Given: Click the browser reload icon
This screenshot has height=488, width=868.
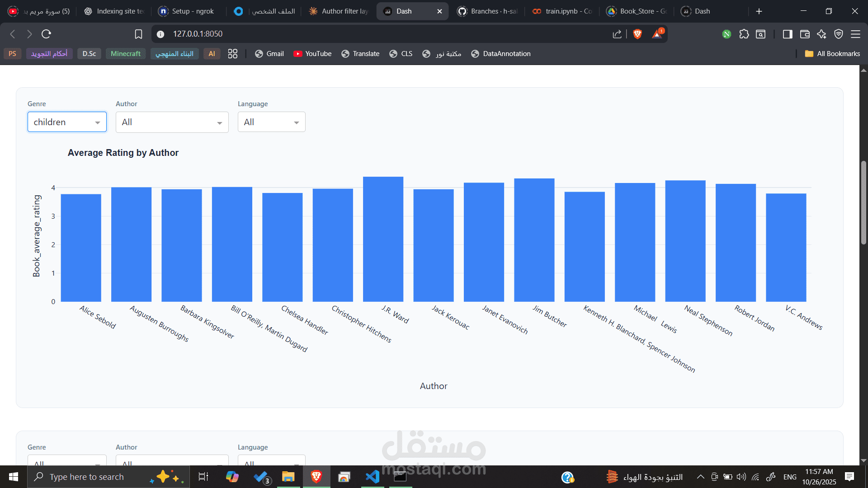Looking at the screenshot, I should point(46,34).
